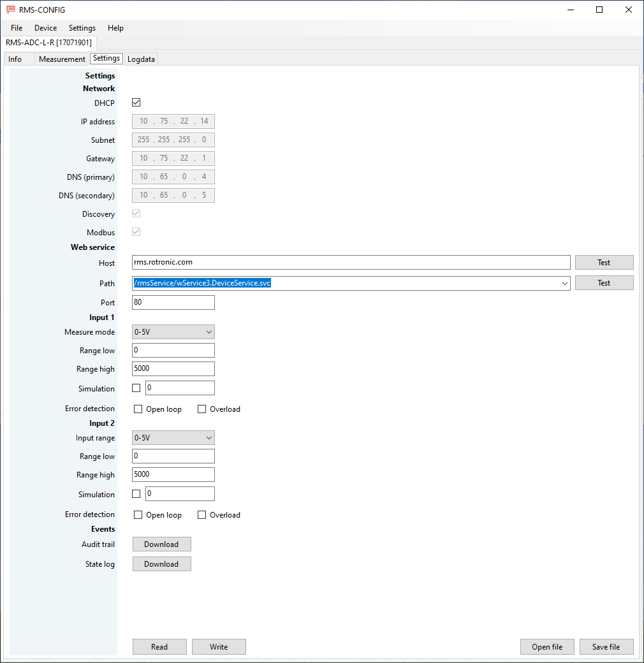Close the RMS-CONFIG window
644x663 pixels.
click(628, 10)
